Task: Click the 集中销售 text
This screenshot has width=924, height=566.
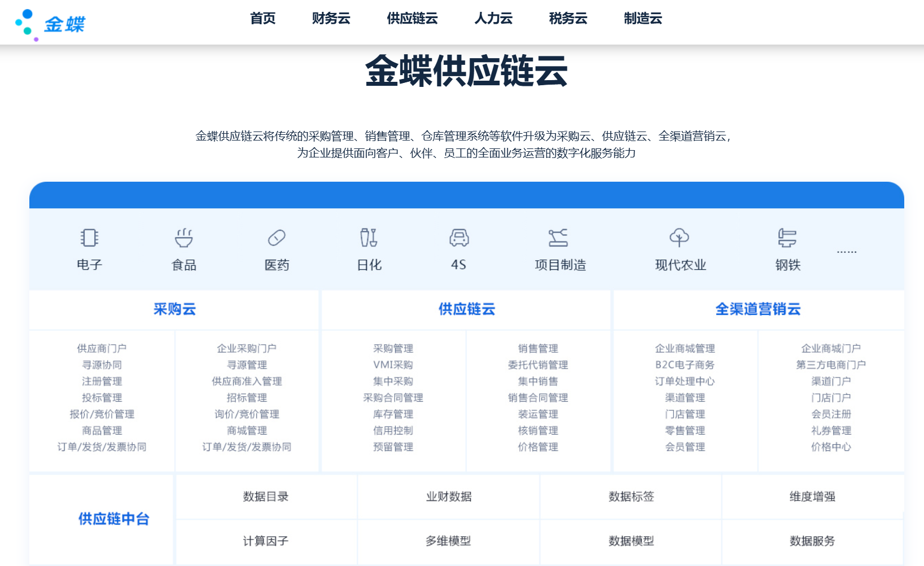Action: (538, 381)
